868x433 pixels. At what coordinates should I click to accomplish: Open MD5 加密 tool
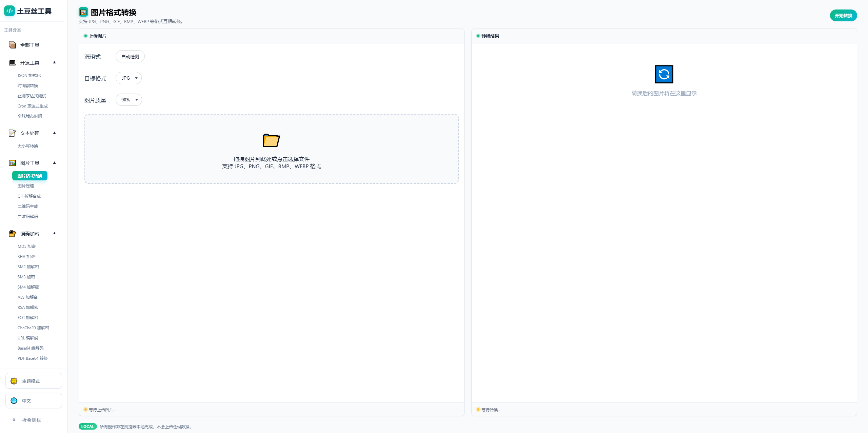pos(26,247)
